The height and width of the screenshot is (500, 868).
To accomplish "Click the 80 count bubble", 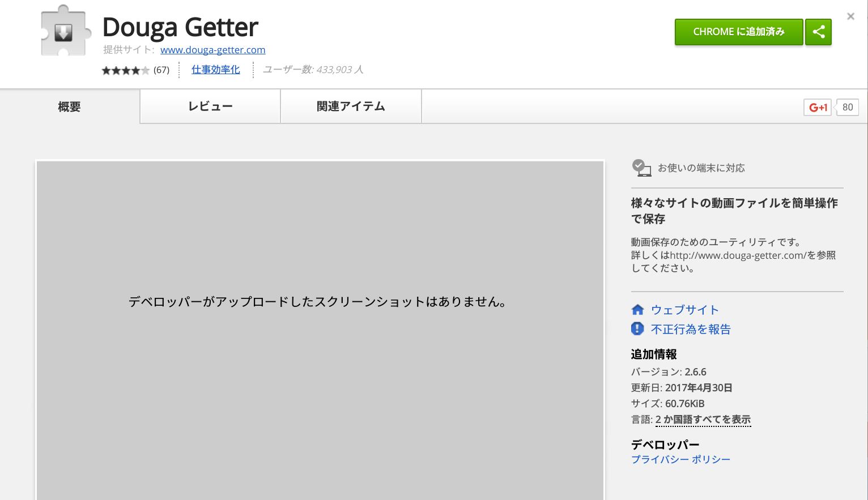I will pyautogui.click(x=848, y=107).
